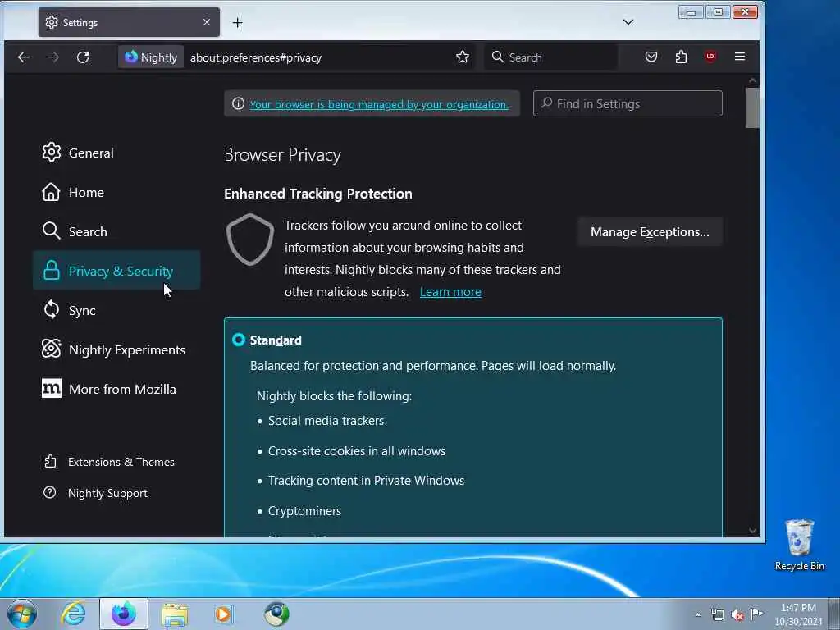Click the page scrollbar thumb
840x630 pixels.
752,107
